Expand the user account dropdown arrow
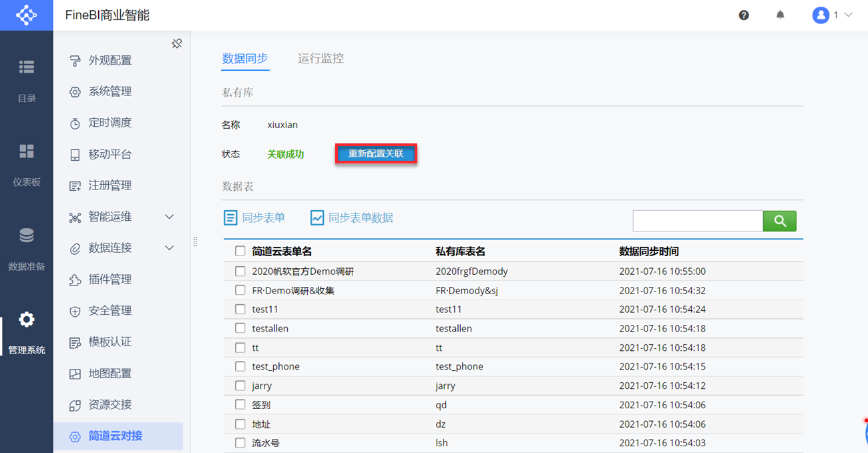This screenshot has height=453, width=868. click(x=849, y=15)
